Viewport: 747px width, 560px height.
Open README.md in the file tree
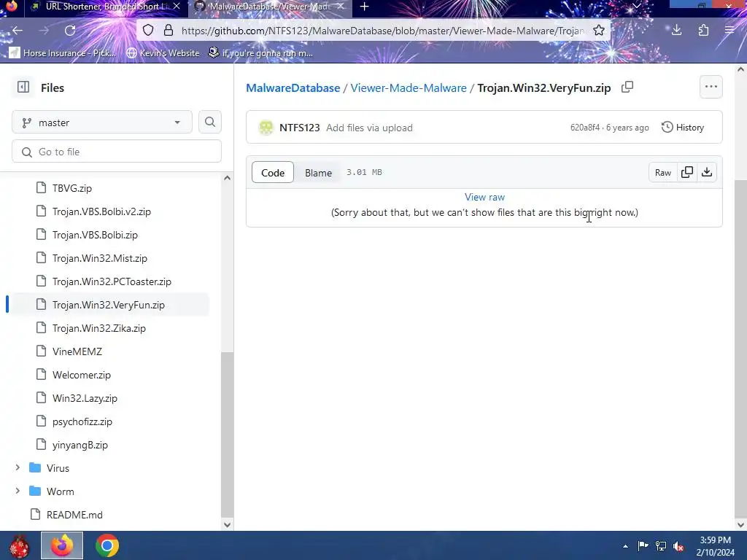74,514
